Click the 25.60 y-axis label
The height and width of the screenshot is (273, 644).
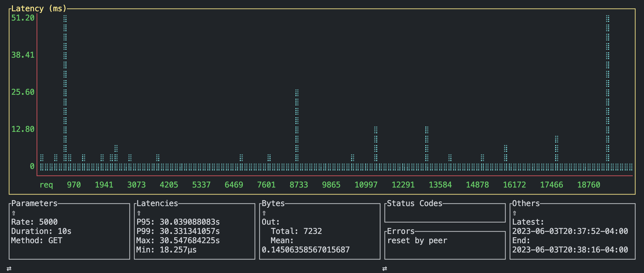pyautogui.click(x=23, y=92)
